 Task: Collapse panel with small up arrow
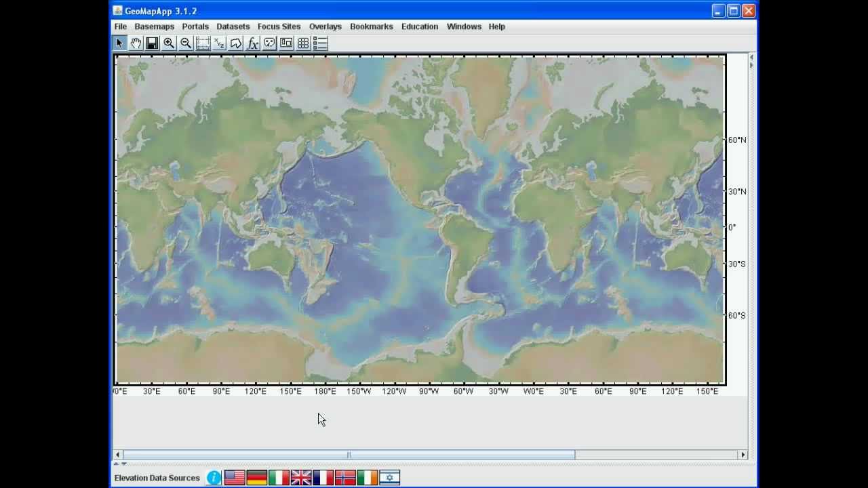coord(116,464)
